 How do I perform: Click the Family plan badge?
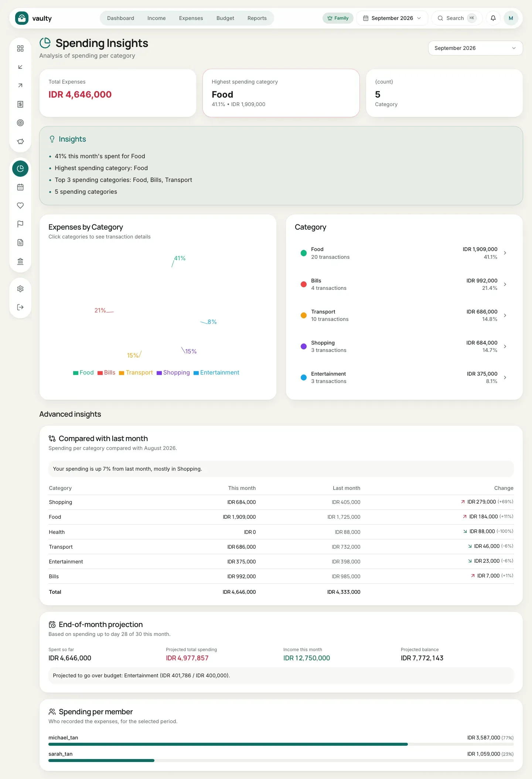(338, 18)
